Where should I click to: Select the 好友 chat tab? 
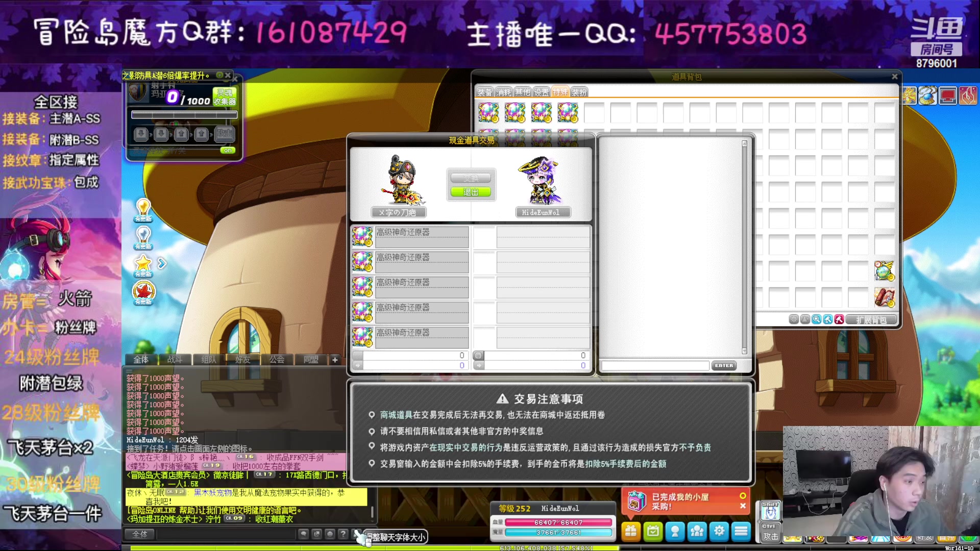point(242,360)
